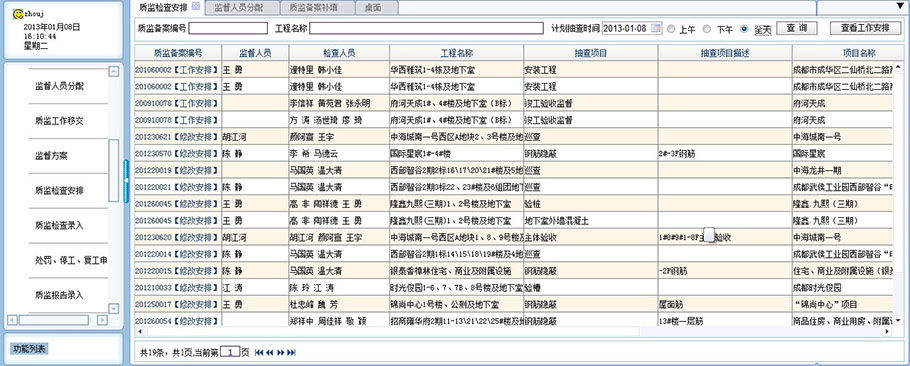Select the 全天 radio button

[744, 28]
